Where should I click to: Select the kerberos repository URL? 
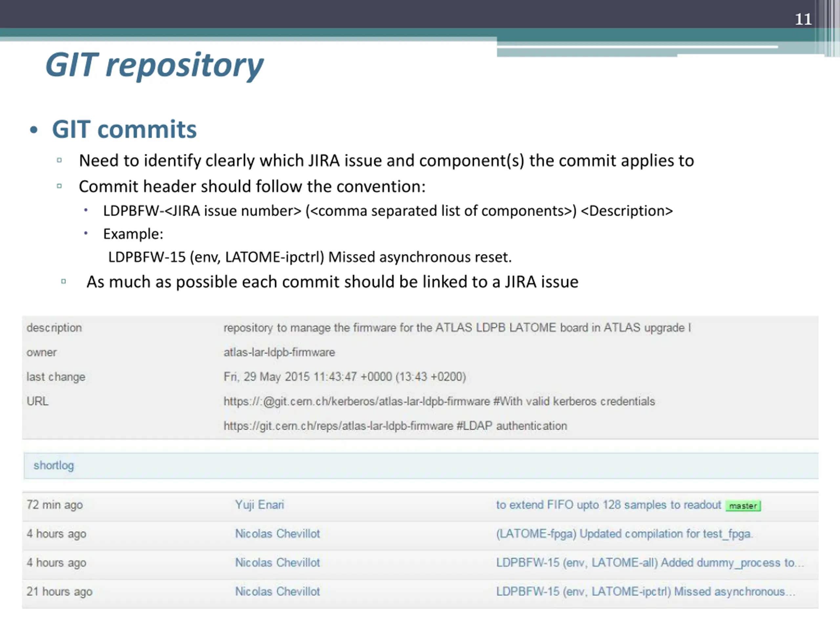[x=439, y=401]
